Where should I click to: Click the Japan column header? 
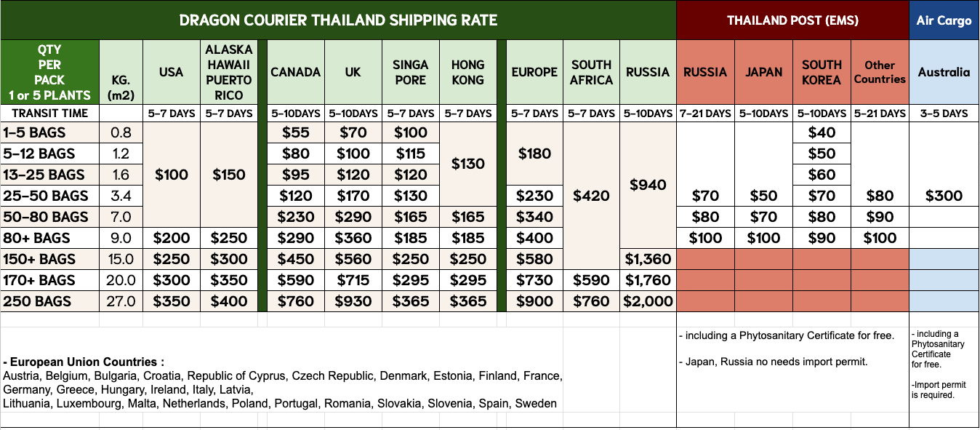point(763,72)
